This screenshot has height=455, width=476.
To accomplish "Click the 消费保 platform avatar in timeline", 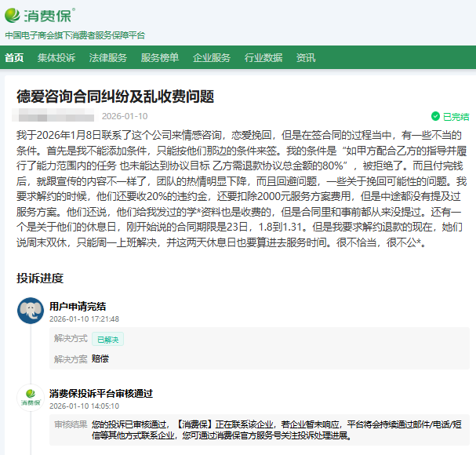I will point(30,399).
